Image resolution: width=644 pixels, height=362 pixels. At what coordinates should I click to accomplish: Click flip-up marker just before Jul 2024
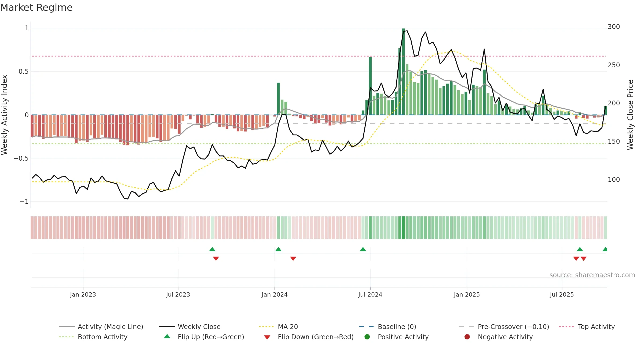click(363, 249)
